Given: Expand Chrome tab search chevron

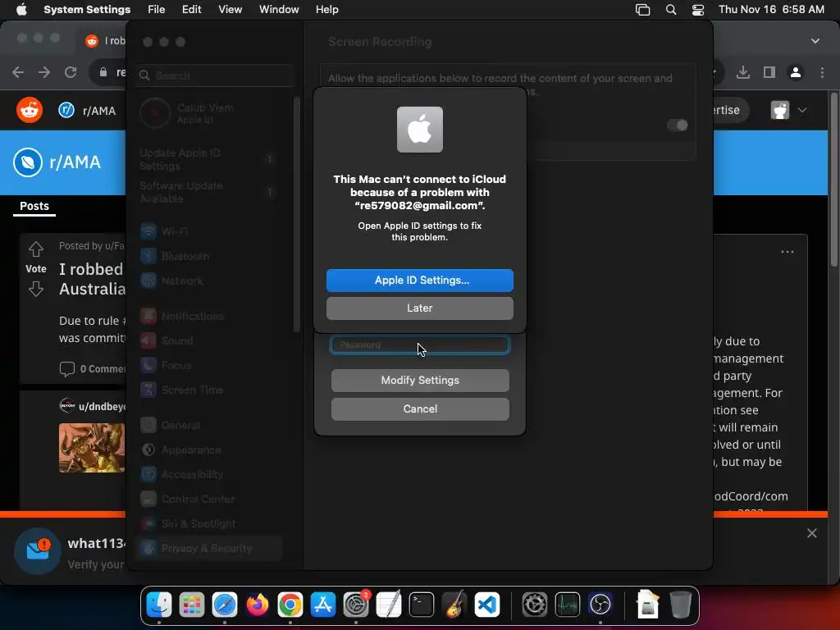Looking at the screenshot, I should (x=815, y=41).
